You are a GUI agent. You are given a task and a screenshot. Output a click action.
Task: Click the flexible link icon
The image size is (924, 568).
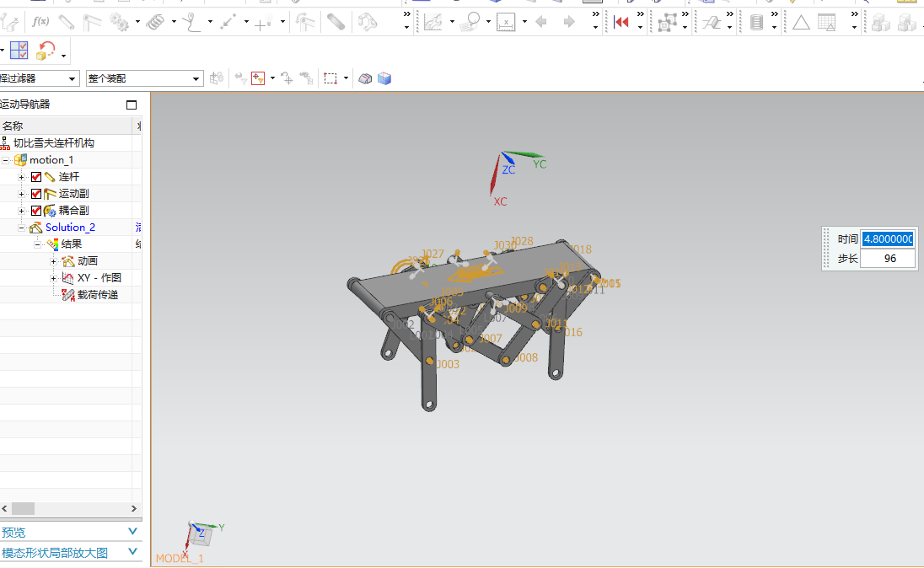[x=336, y=23]
